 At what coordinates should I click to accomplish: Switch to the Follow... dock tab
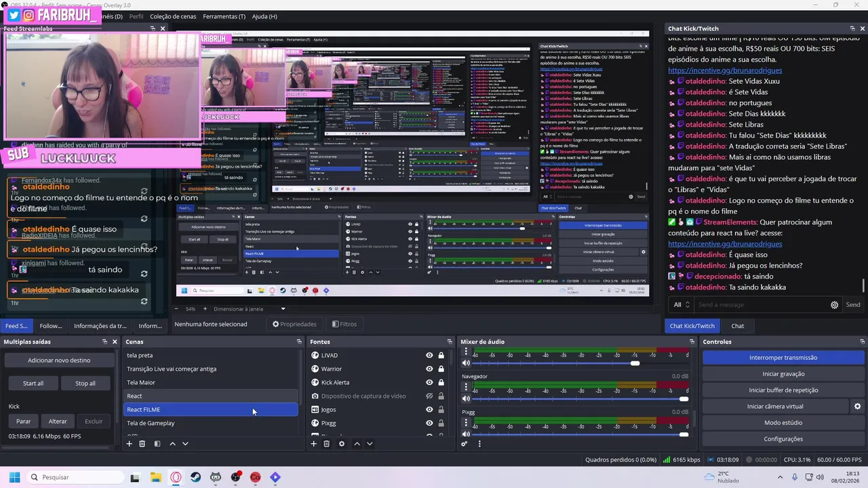[51, 326]
